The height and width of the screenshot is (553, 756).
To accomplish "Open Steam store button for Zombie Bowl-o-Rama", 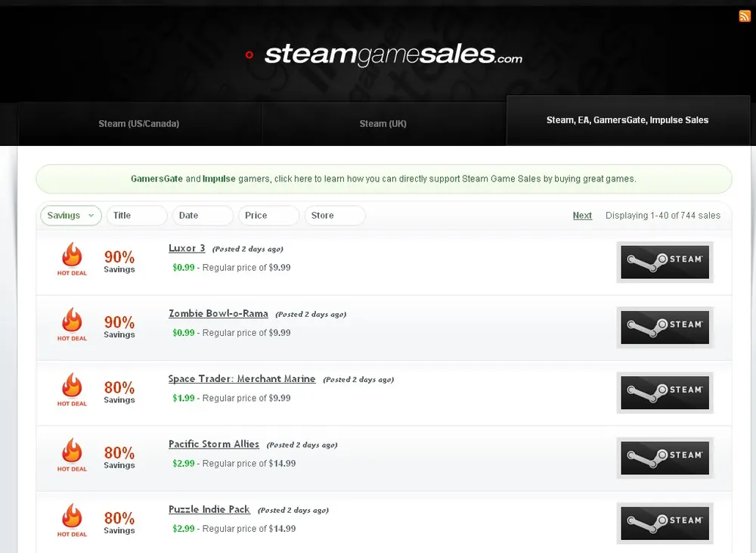I will point(665,328).
